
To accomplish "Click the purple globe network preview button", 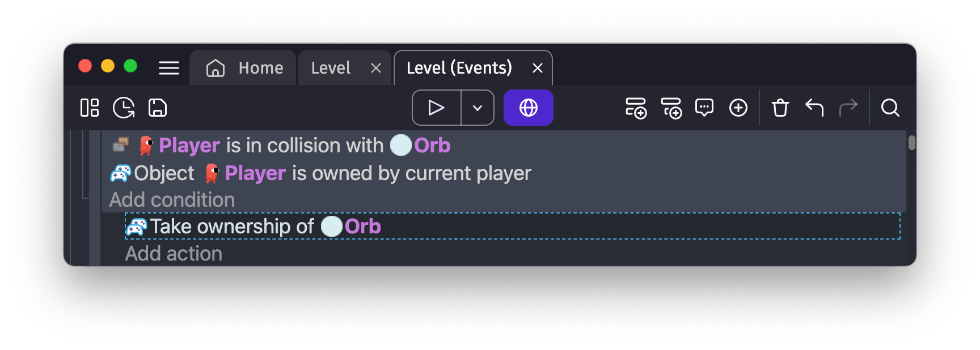I will tap(528, 108).
